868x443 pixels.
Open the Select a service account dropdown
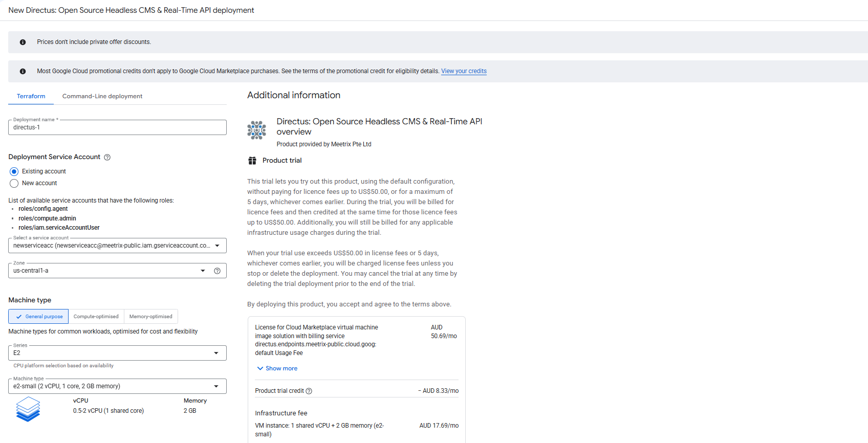117,246
